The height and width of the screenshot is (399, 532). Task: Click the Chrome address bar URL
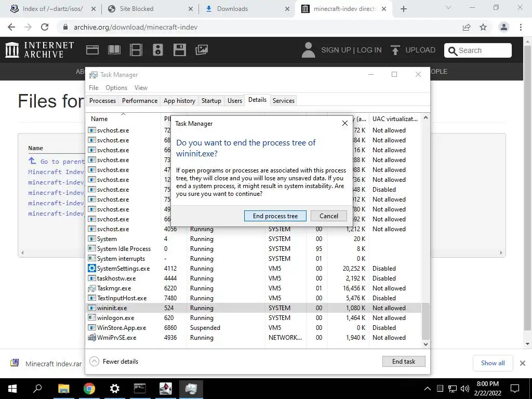(x=136, y=27)
